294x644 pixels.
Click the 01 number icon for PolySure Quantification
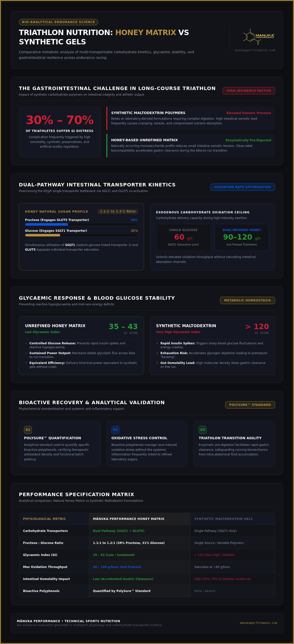(x=28, y=430)
